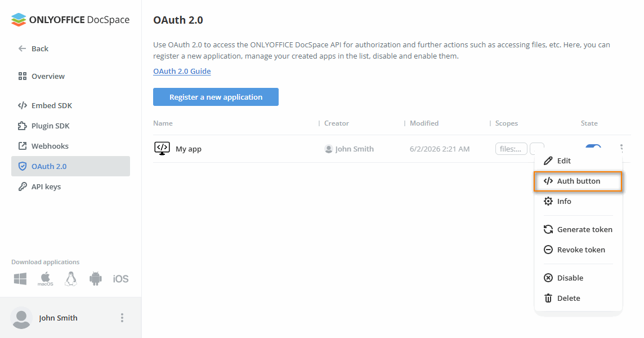Click creator John Smith in My app row
The width and height of the screenshot is (644, 338).
[349, 149]
